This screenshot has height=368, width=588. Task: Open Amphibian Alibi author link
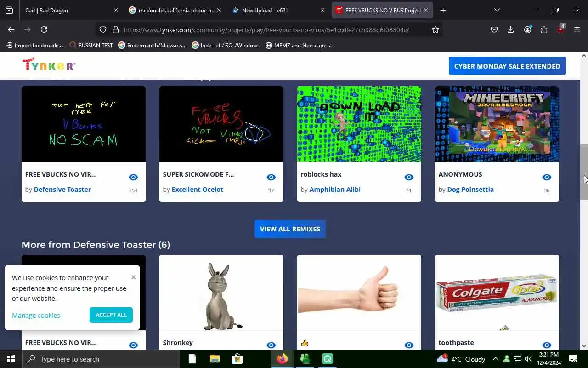tap(335, 190)
